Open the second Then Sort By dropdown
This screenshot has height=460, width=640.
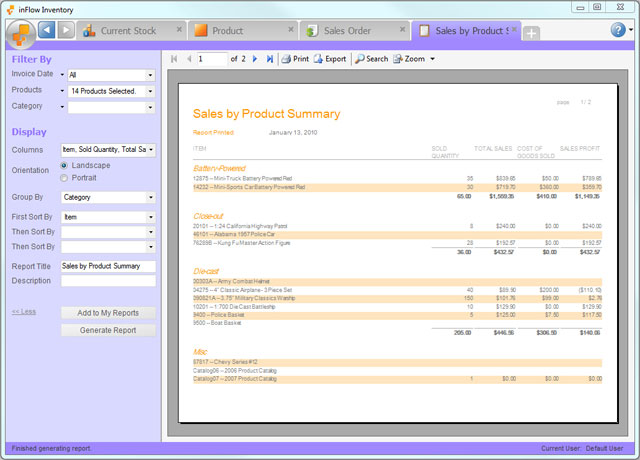pos(151,247)
